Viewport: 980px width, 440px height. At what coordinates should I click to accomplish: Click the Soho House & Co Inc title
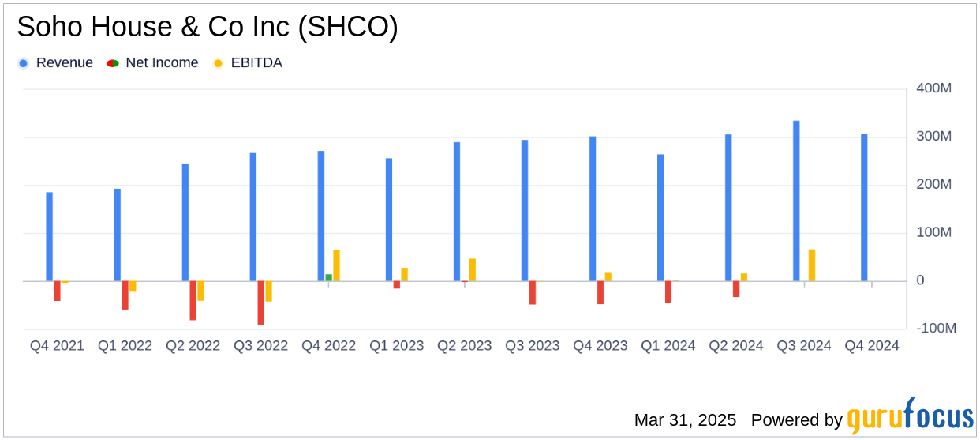(x=208, y=28)
